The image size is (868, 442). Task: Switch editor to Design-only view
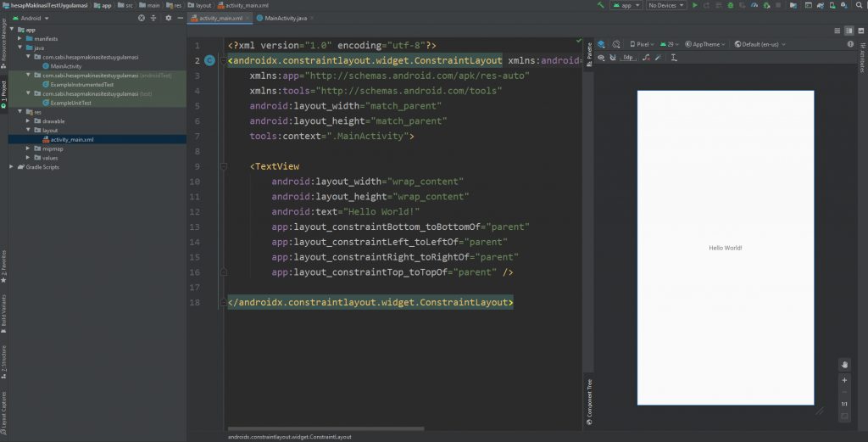coord(861,31)
